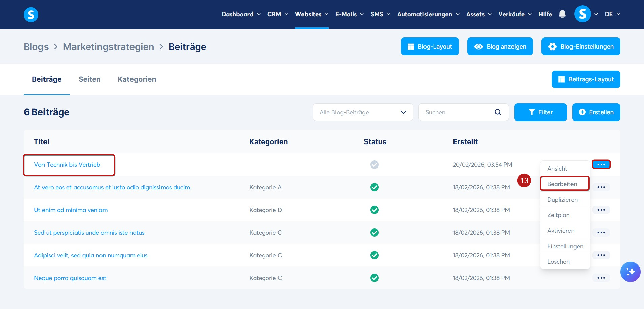Viewport: 644px width, 309px height.
Task: Click the search magnifier icon
Action: click(x=498, y=112)
